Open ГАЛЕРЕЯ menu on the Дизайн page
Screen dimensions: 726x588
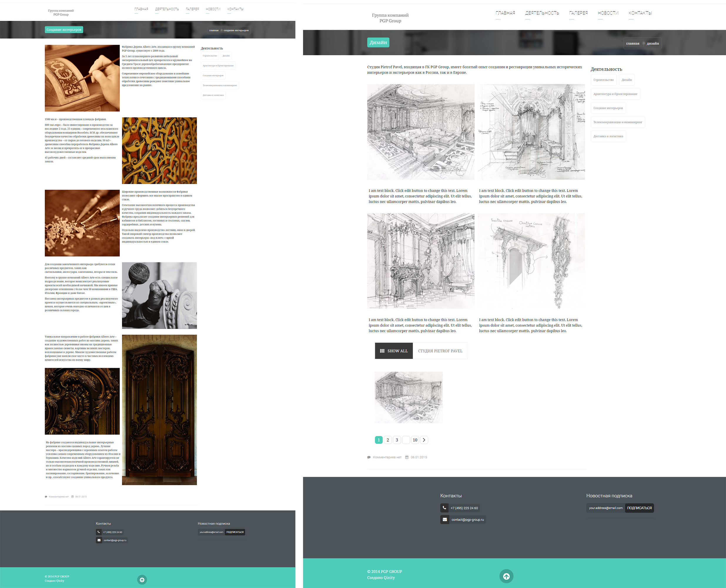(x=578, y=13)
